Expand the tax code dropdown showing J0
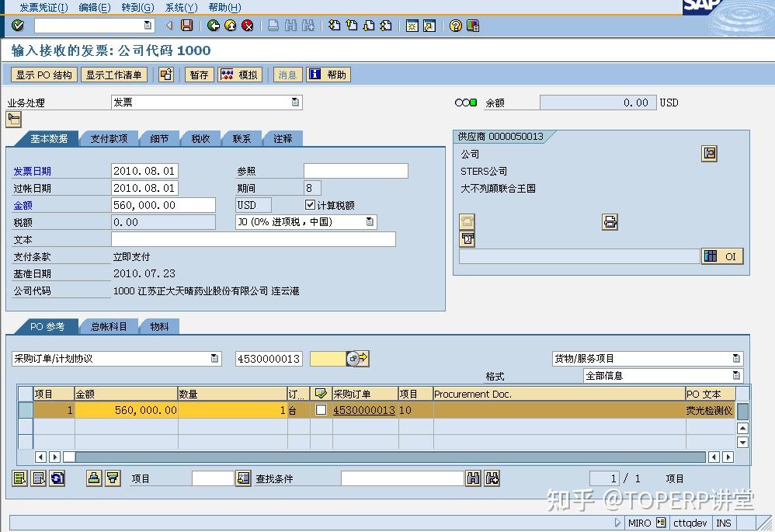Screen dimensions: 775x532 tap(371, 221)
